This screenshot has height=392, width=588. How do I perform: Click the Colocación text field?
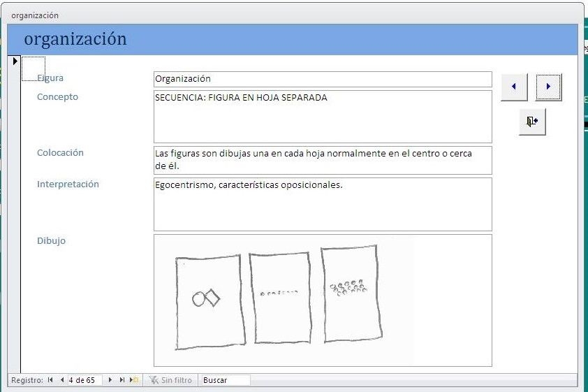[323, 160]
